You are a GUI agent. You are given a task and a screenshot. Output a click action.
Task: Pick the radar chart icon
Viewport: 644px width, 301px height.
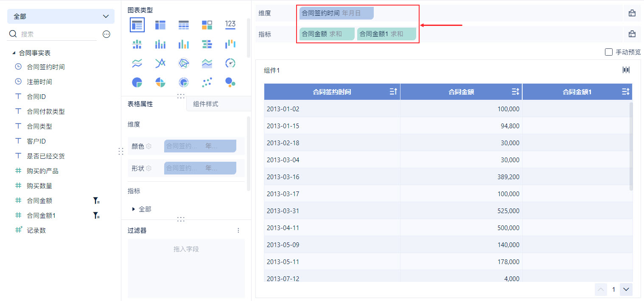[x=184, y=63]
